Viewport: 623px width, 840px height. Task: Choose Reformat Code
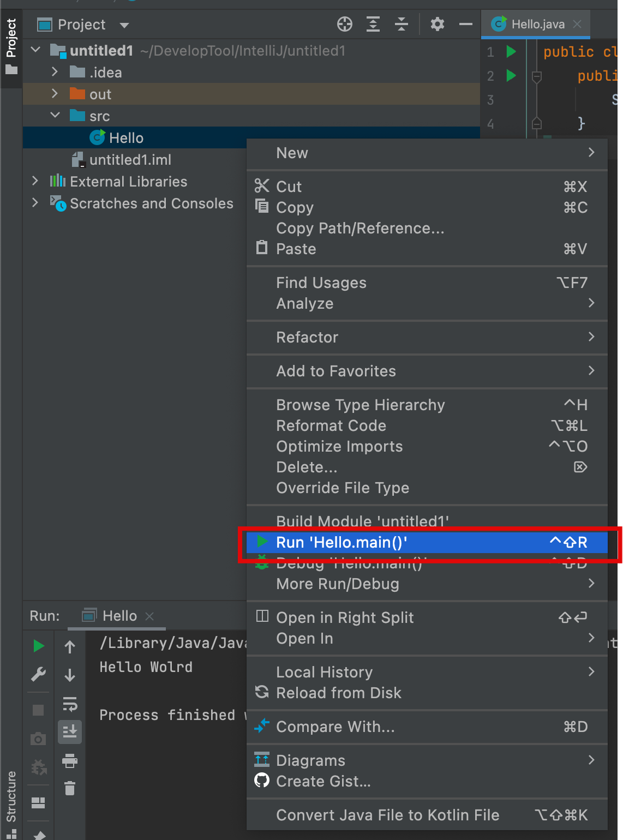pos(427,425)
